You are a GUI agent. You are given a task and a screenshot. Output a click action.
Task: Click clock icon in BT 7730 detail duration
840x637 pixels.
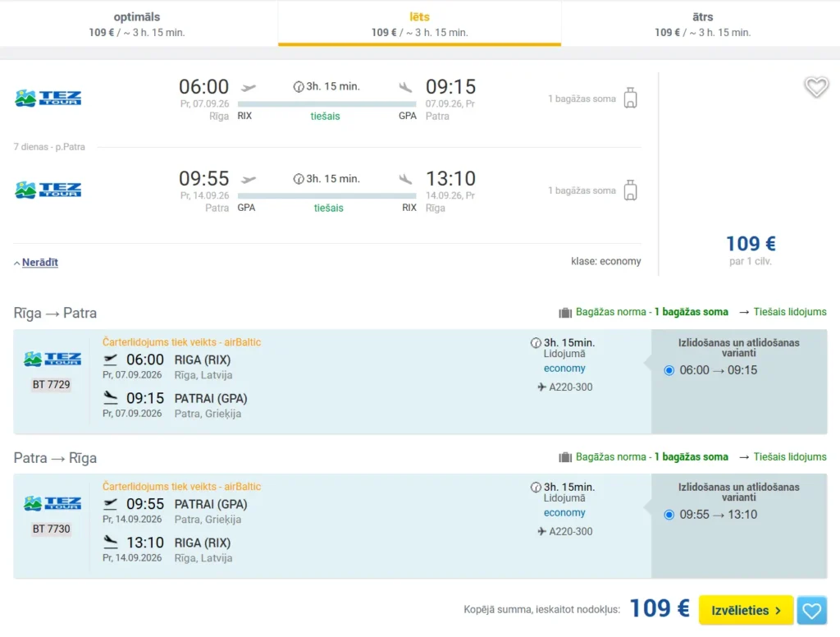pos(536,487)
